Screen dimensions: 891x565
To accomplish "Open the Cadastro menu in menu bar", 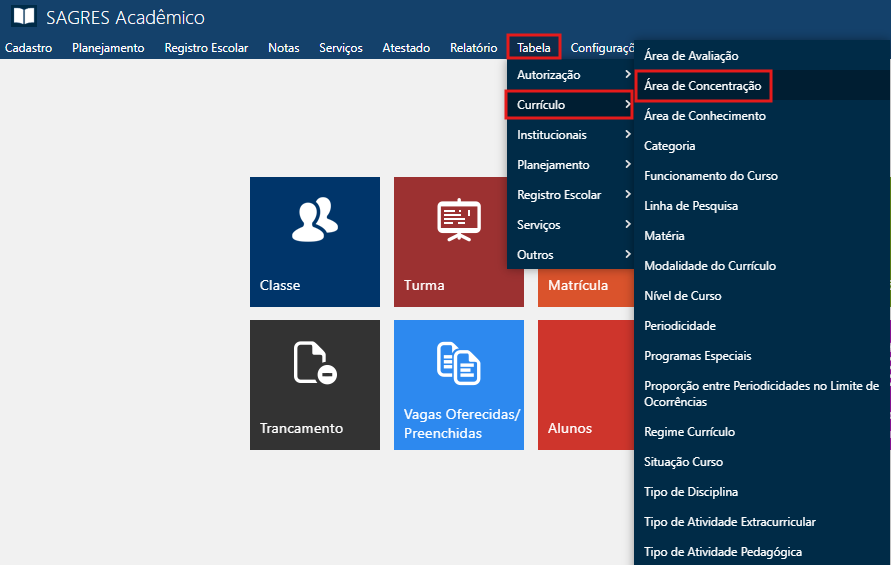I will [x=28, y=47].
